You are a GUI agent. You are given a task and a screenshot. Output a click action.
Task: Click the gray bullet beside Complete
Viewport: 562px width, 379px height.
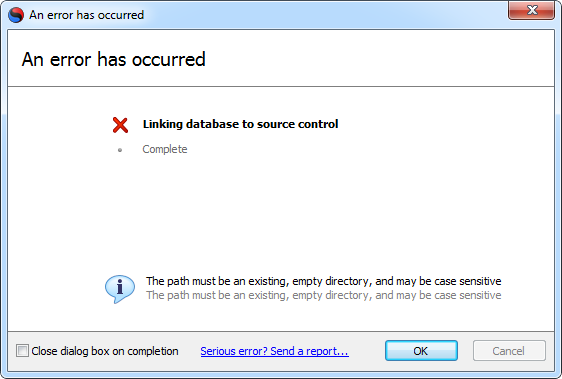[120, 150]
